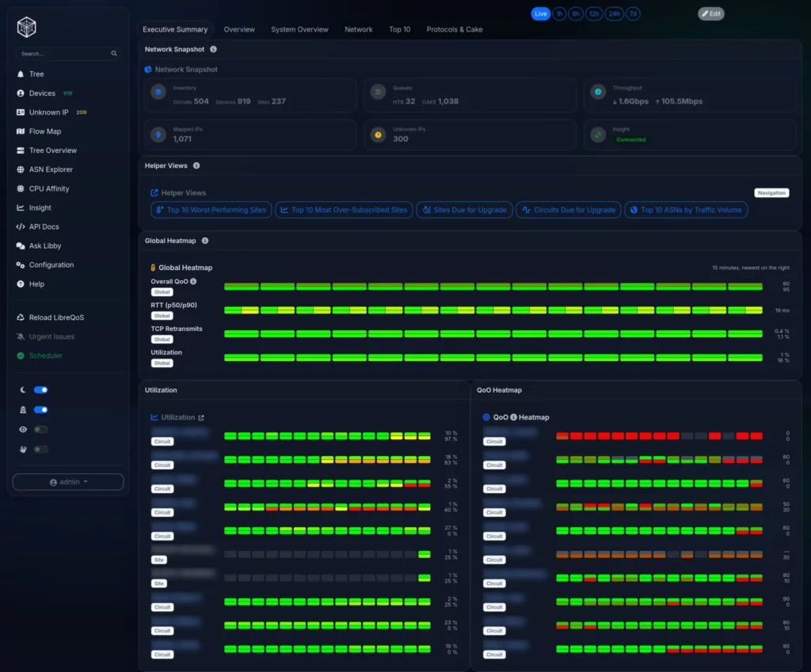Image resolution: width=811 pixels, height=672 pixels.
Task: Turn on the eye icon toggle switch
Action: [x=40, y=430]
